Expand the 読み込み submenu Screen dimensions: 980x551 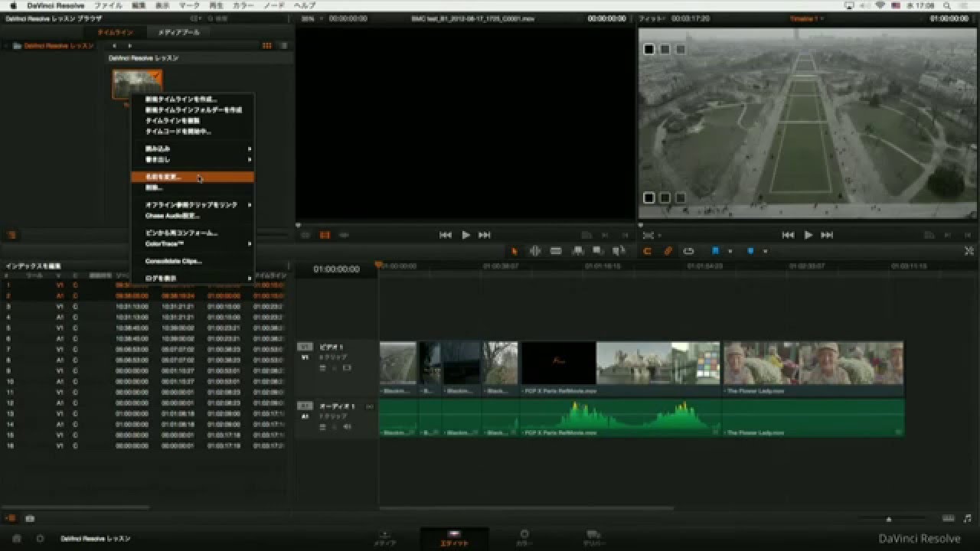(x=193, y=148)
